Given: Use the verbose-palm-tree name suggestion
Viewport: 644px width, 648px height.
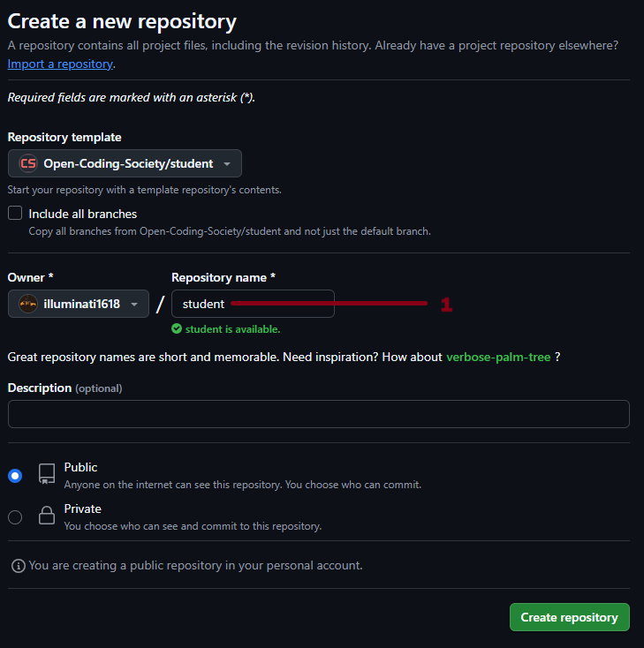Looking at the screenshot, I should pos(498,357).
